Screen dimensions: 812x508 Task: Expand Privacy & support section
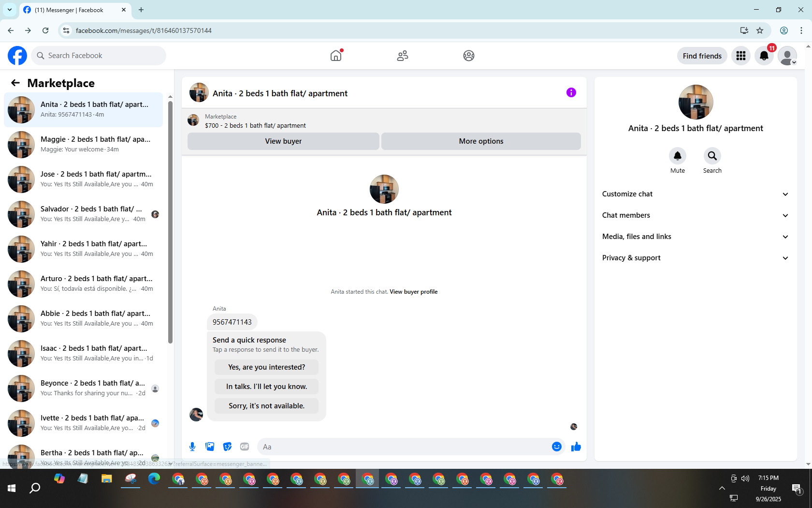696,258
